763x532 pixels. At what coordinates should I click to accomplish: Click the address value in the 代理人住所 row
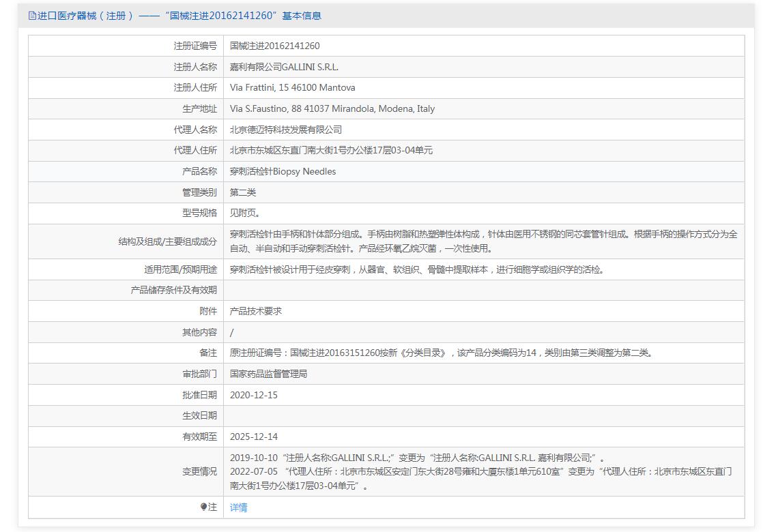point(331,150)
